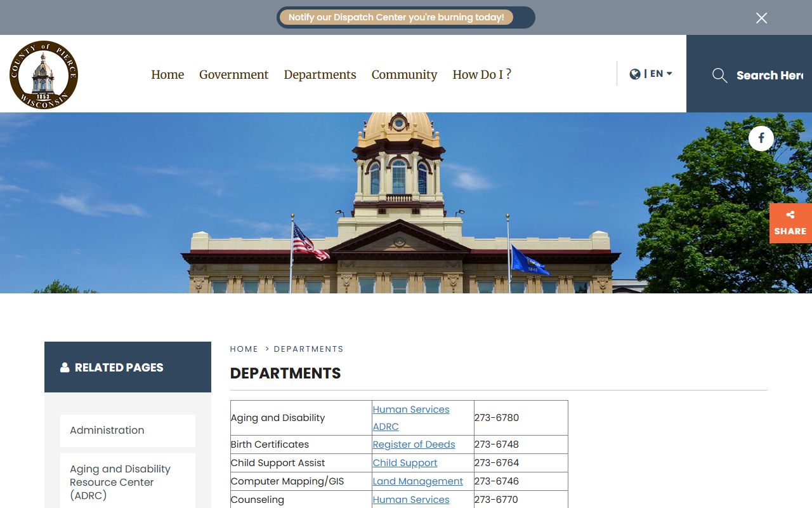Click HOME in the breadcrumb
Screen dimensions: 812x508
pyautogui.click(x=244, y=349)
